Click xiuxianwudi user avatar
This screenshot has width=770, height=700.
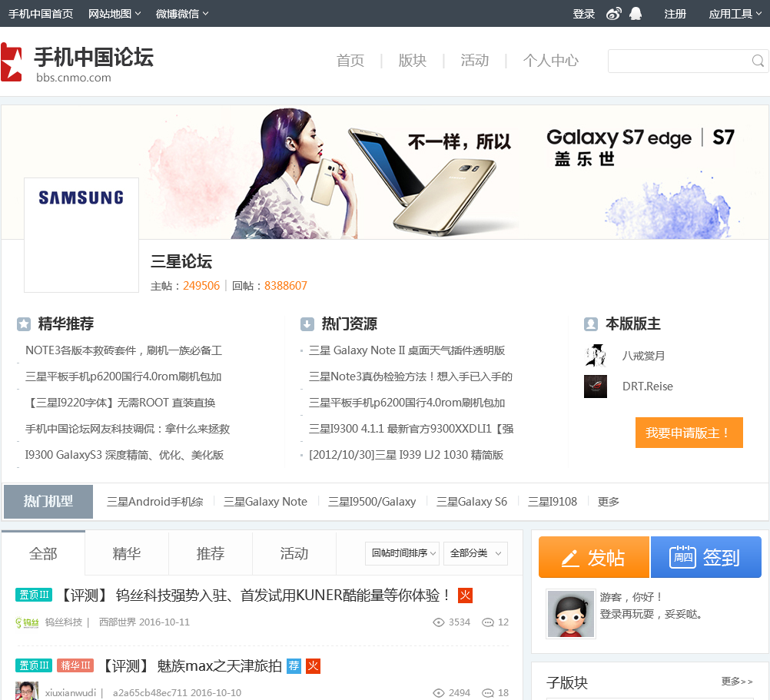pos(27,691)
